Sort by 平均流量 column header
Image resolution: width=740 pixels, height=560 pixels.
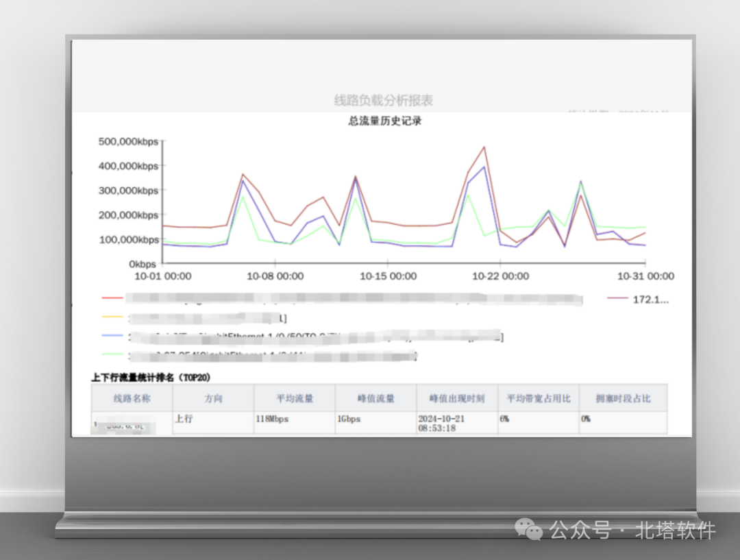(295, 398)
